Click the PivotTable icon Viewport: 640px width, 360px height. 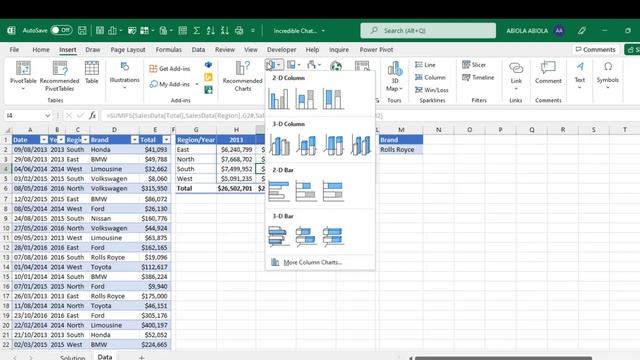(23, 68)
